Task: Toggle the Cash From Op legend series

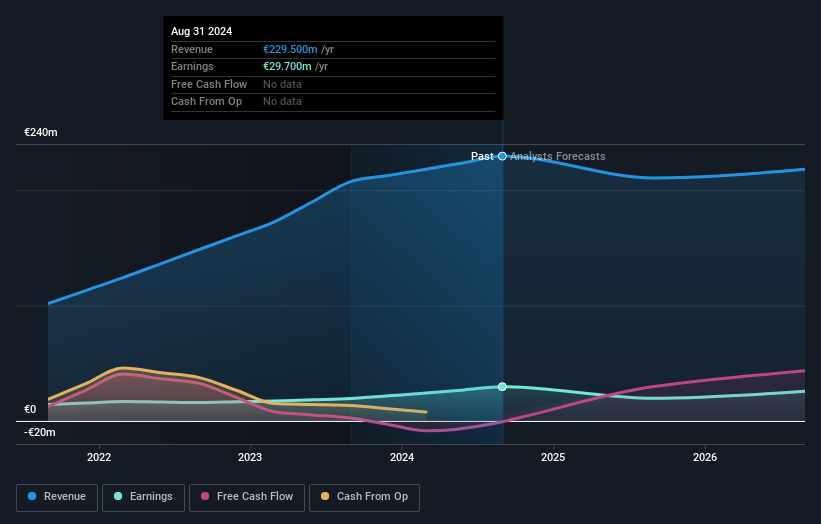Action: [x=364, y=497]
